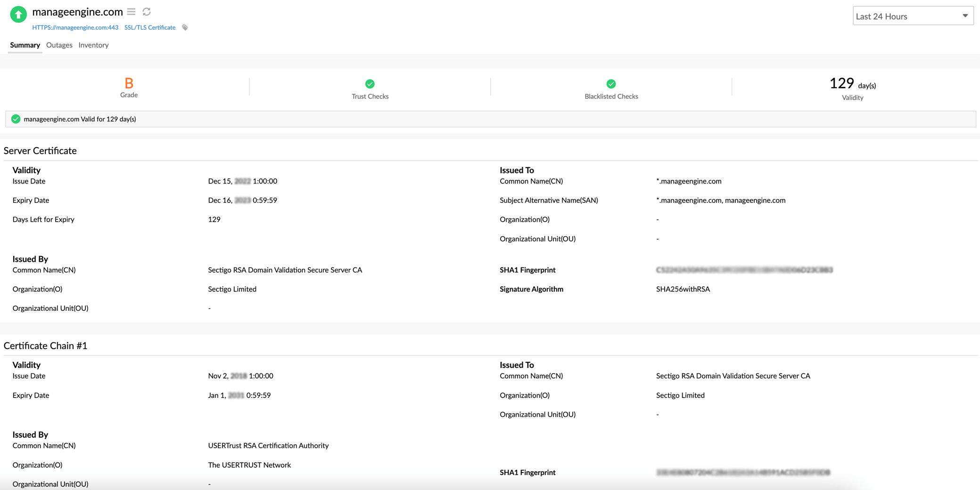980x490 pixels.
Task: Click the tag icon next to SSL/TLS Certificate
Action: pyautogui.click(x=185, y=27)
